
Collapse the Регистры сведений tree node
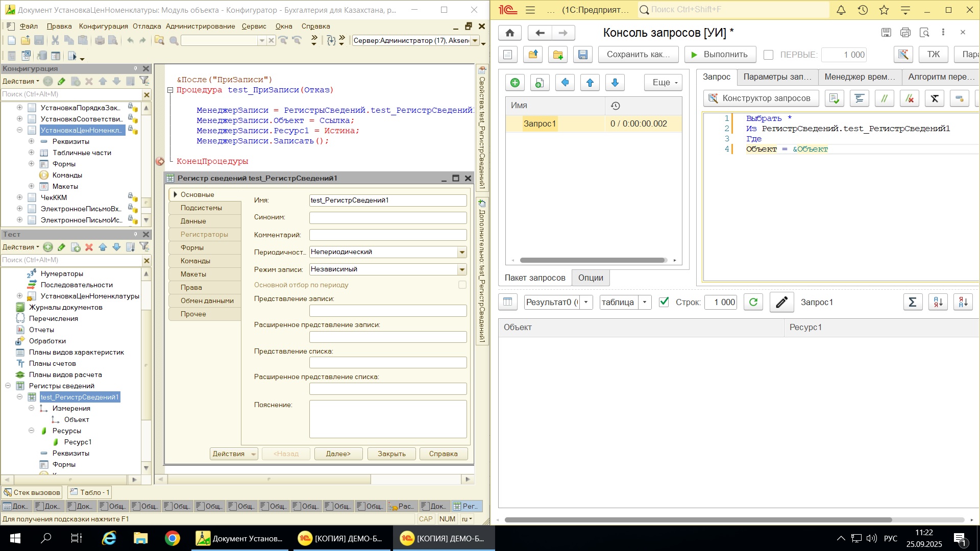point(8,386)
